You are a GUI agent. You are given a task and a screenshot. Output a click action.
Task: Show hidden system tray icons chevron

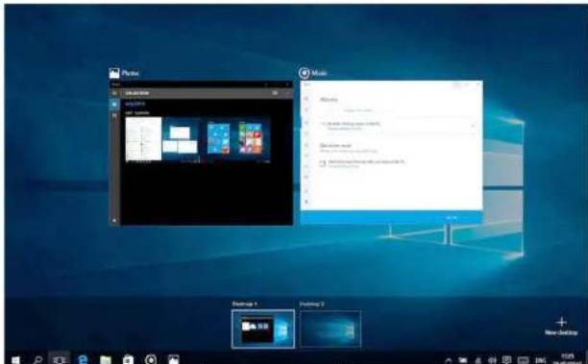448,360
